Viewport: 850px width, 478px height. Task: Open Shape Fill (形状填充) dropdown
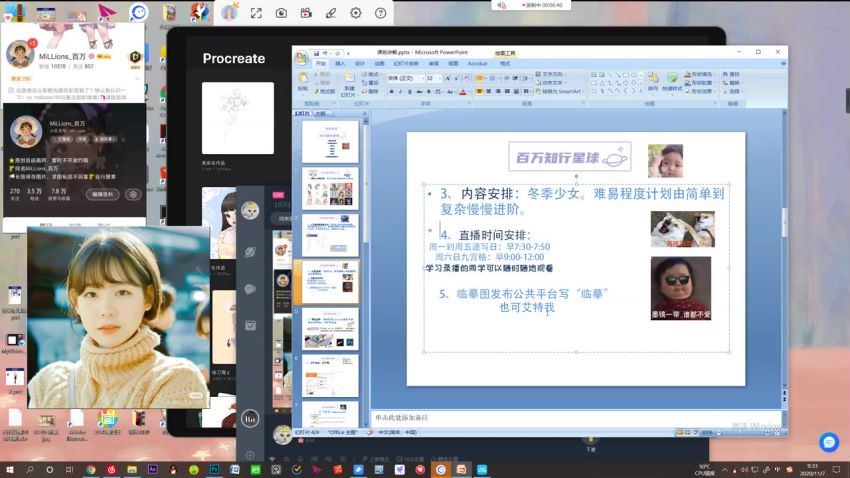(x=699, y=74)
